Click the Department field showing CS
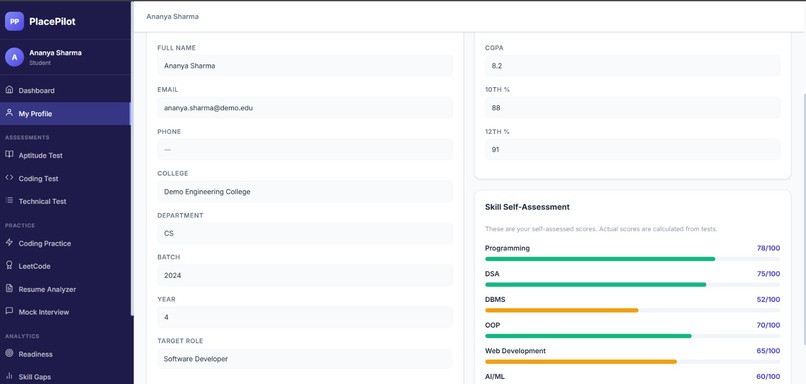 pos(305,233)
